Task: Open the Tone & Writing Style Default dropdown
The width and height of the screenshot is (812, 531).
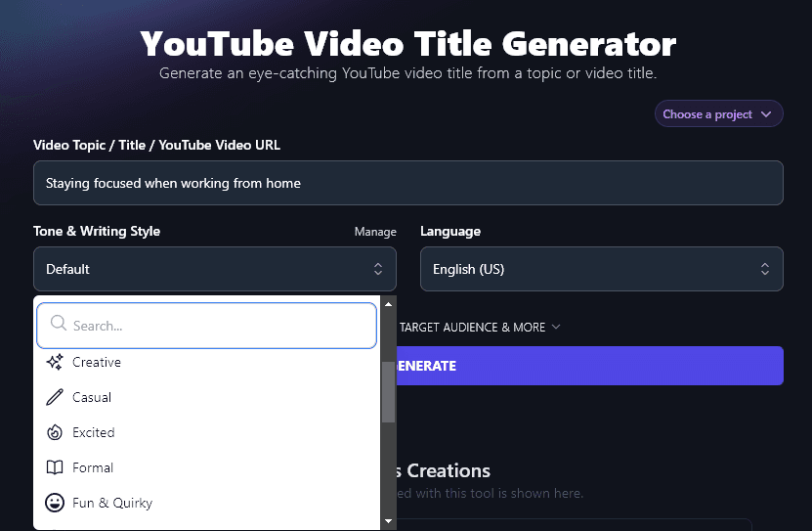Action: (x=215, y=269)
